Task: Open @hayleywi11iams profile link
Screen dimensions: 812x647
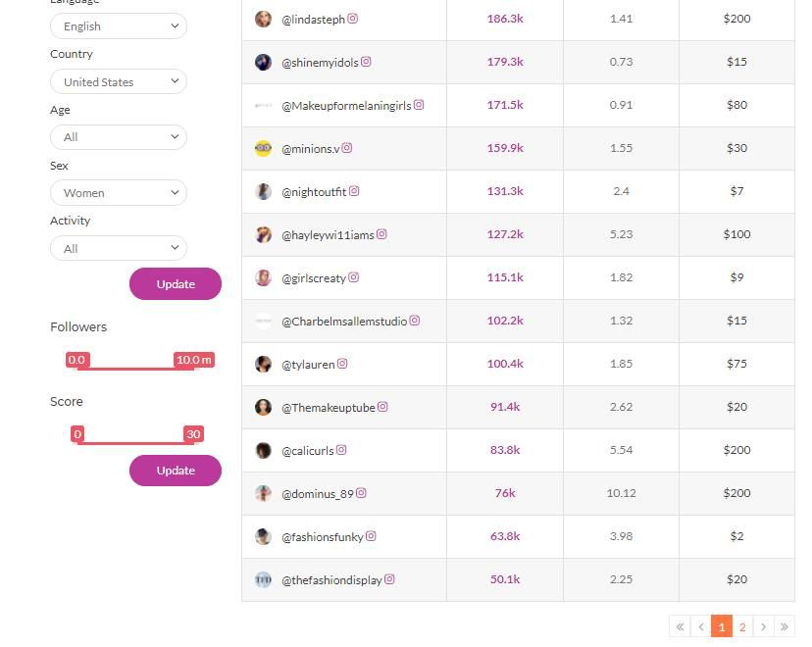Action: tap(328, 235)
